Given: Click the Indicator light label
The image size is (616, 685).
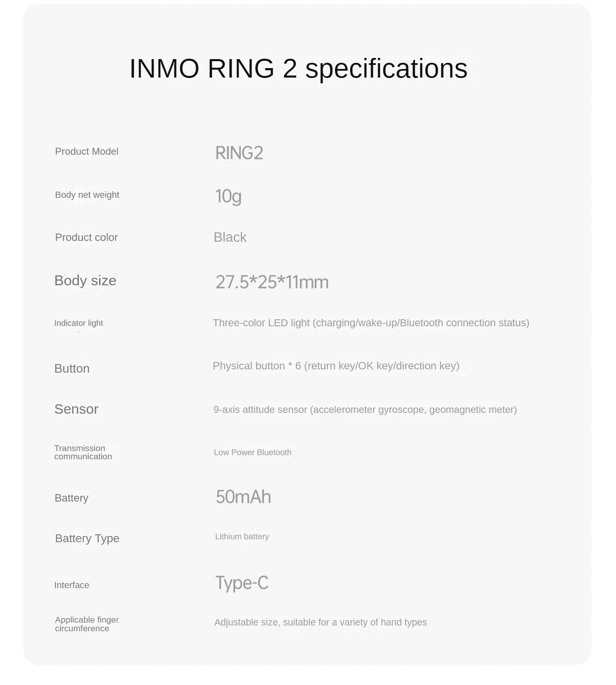Looking at the screenshot, I should pyautogui.click(x=78, y=323).
